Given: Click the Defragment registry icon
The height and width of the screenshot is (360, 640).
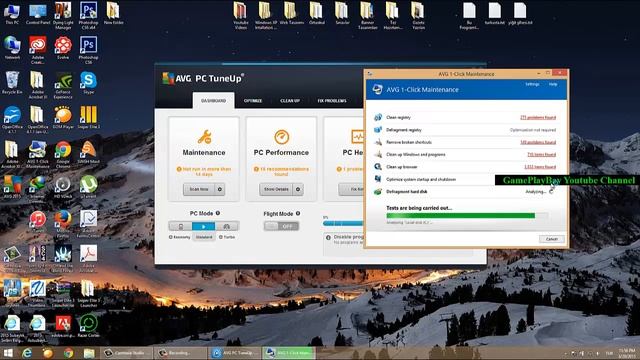Looking at the screenshot, I should (x=378, y=130).
